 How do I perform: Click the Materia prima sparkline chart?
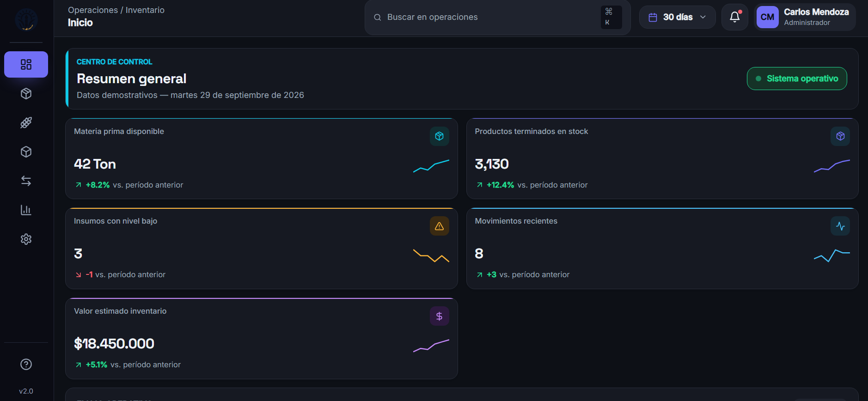(431, 166)
